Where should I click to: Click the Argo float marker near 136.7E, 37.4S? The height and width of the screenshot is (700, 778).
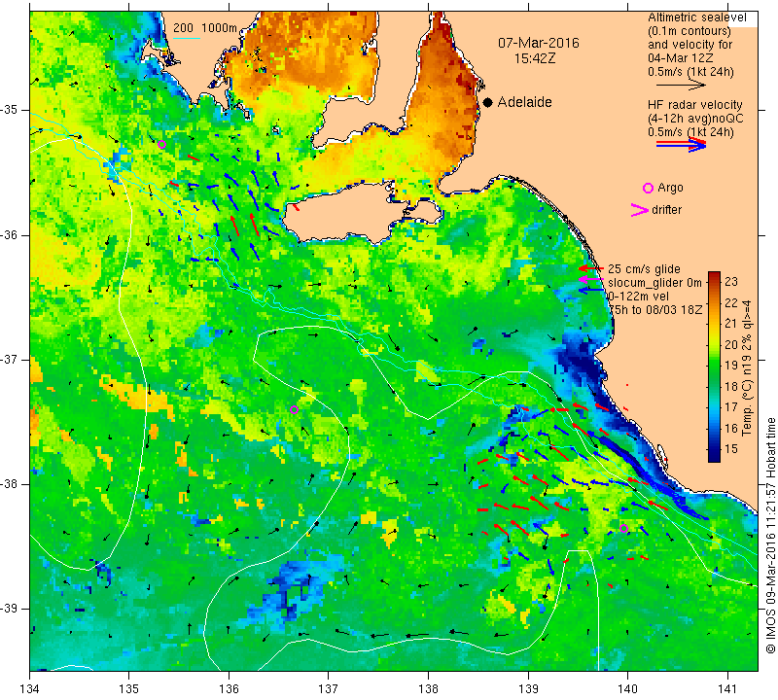pyautogui.click(x=294, y=409)
